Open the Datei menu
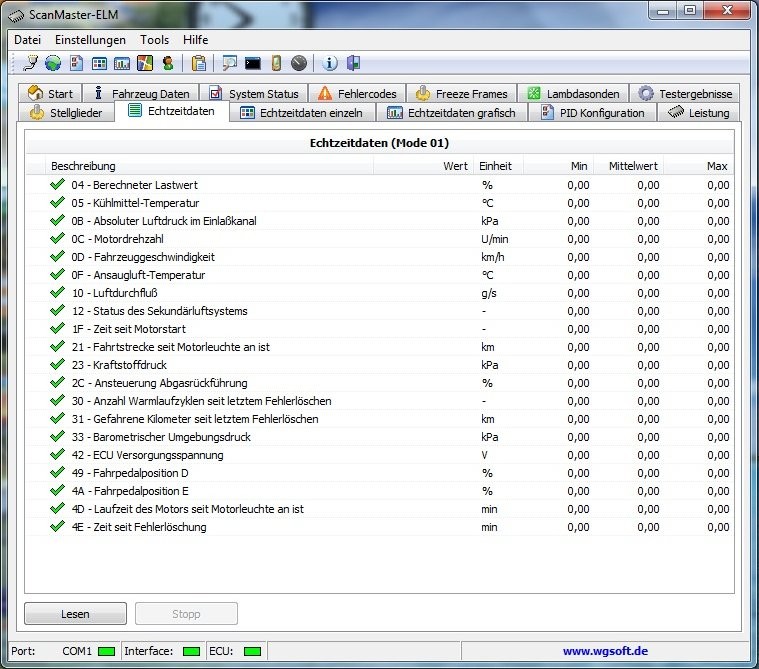 [x=27, y=40]
